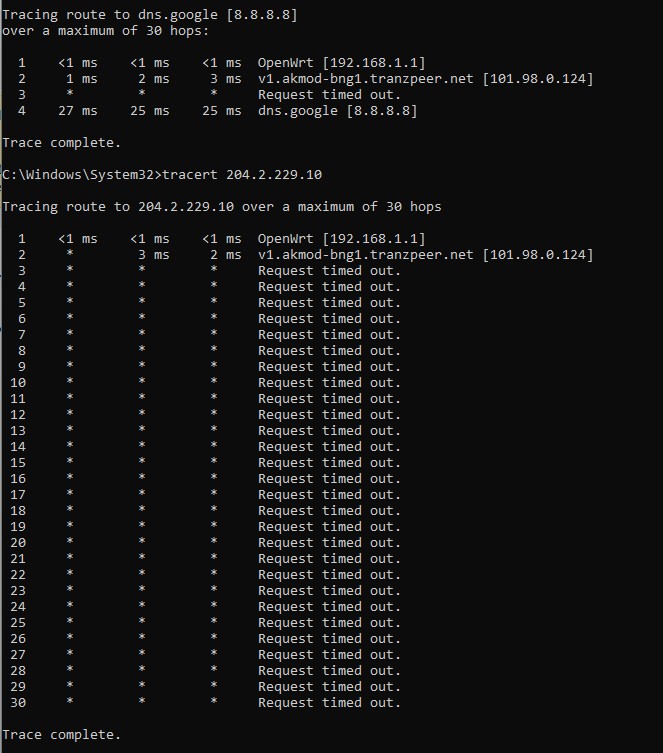Click OpenWrt [192.168.1.1] in the first trace
This screenshot has width=663, height=753.
pyautogui.click(x=341, y=62)
